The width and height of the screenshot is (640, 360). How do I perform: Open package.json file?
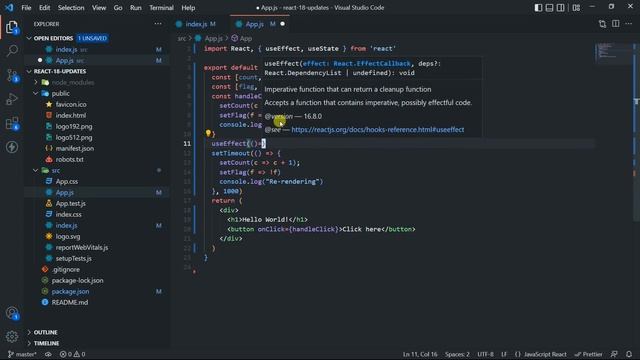[x=70, y=291]
